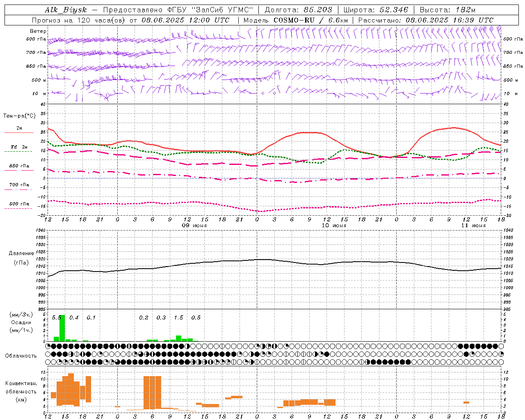Click the 10 июня date label
Viewport: 525px width, 420px height.
click(334, 226)
